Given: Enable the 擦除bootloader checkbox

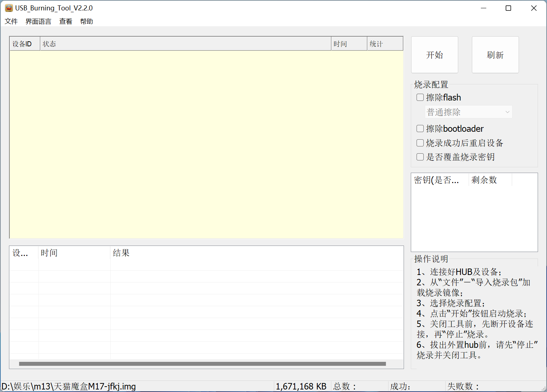Looking at the screenshot, I should [x=420, y=129].
